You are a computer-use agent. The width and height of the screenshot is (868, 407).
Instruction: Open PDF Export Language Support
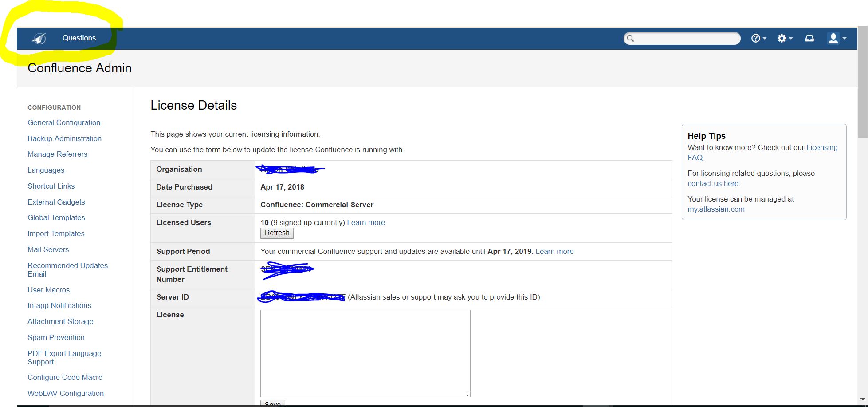point(64,357)
